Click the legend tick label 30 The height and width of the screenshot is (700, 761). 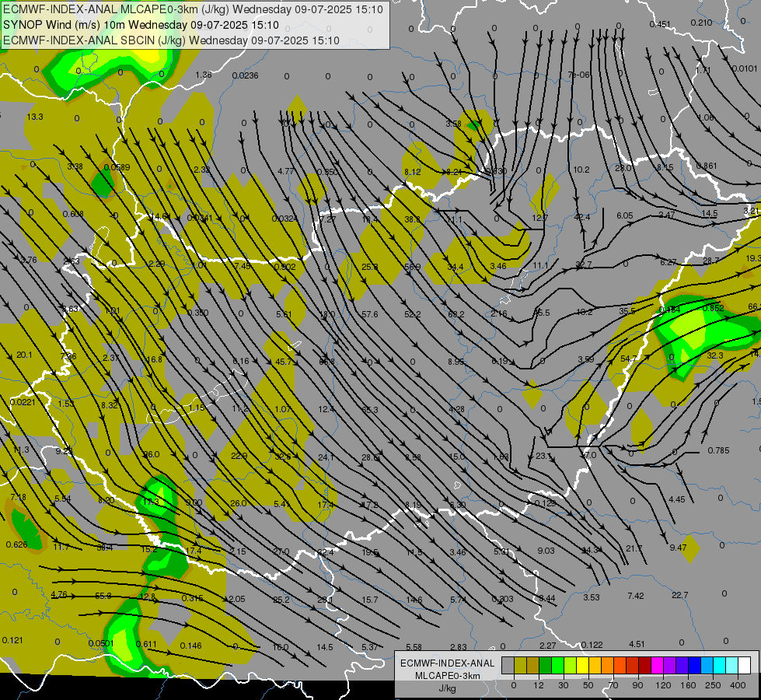[563, 685]
